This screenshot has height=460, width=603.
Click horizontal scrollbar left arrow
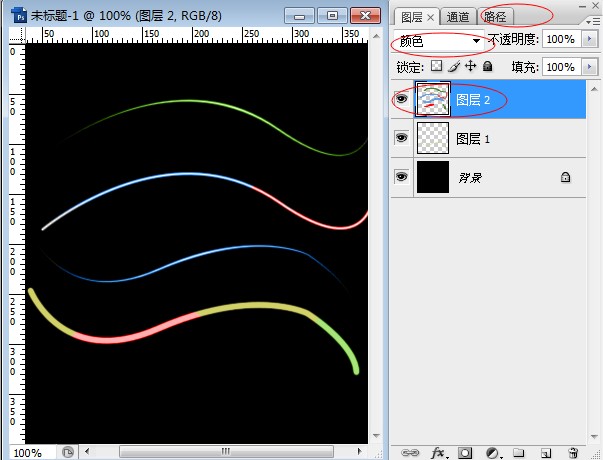(87, 451)
